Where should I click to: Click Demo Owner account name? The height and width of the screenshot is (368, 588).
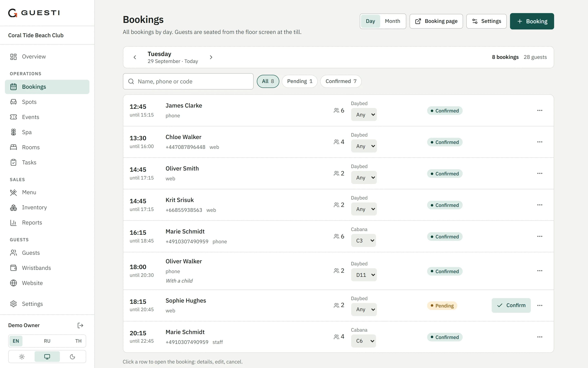tap(24, 325)
